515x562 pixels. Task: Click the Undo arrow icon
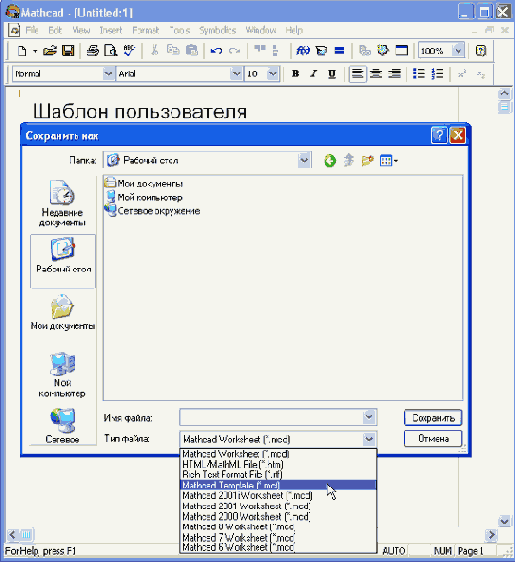pyautogui.click(x=216, y=51)
